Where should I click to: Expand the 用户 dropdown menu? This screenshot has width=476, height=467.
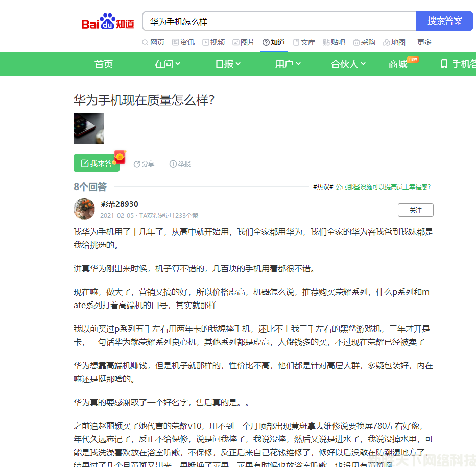[288, 64]
